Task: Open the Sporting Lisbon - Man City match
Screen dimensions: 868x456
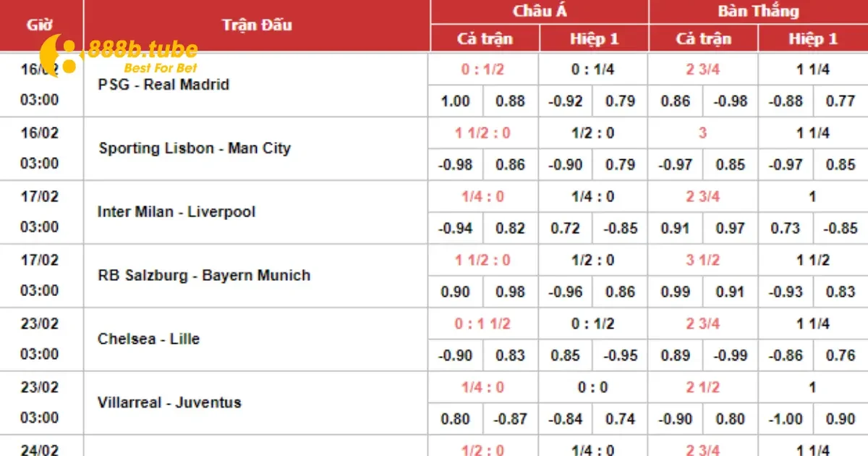Action: (x=195, y=148)
